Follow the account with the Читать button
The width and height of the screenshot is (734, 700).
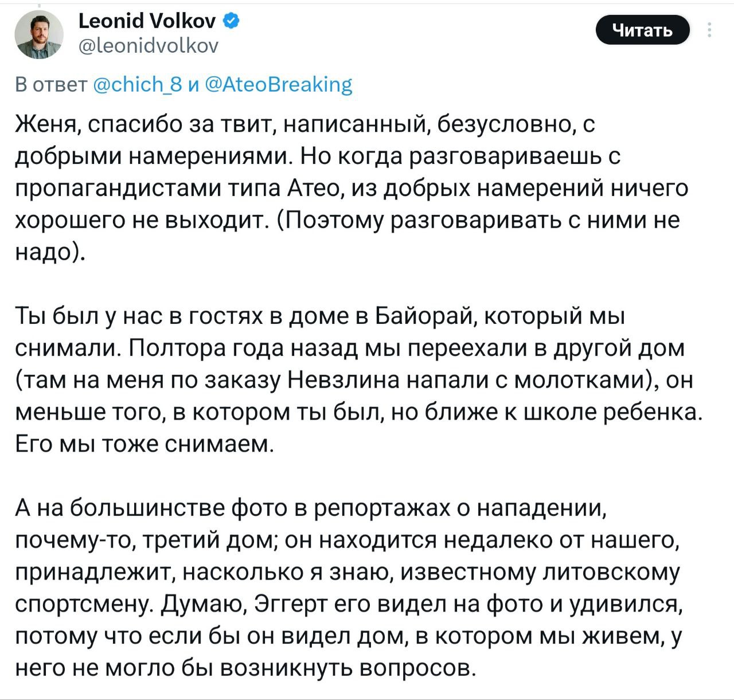[643, 30]
